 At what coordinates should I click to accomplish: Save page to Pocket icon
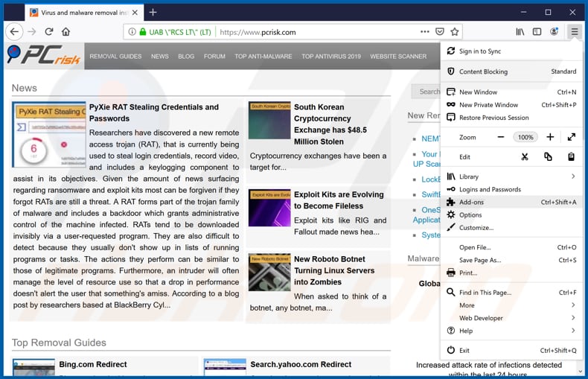pos(440,32)
